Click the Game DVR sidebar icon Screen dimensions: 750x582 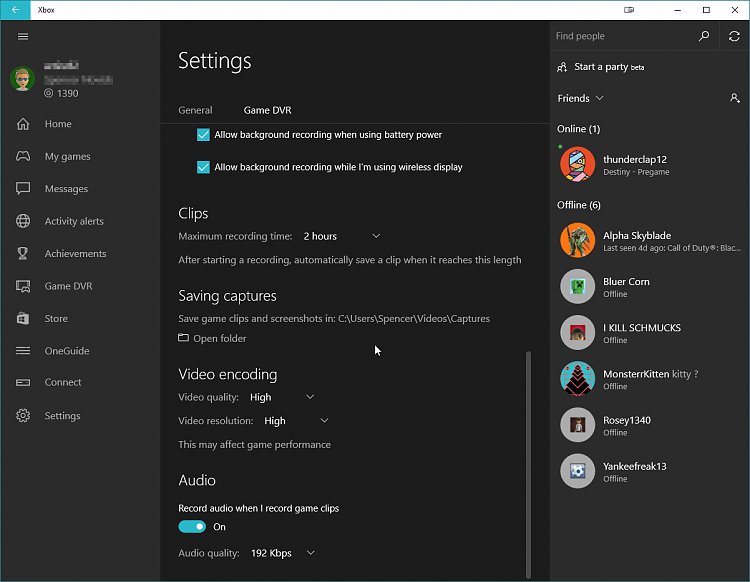tap(23, 286)
